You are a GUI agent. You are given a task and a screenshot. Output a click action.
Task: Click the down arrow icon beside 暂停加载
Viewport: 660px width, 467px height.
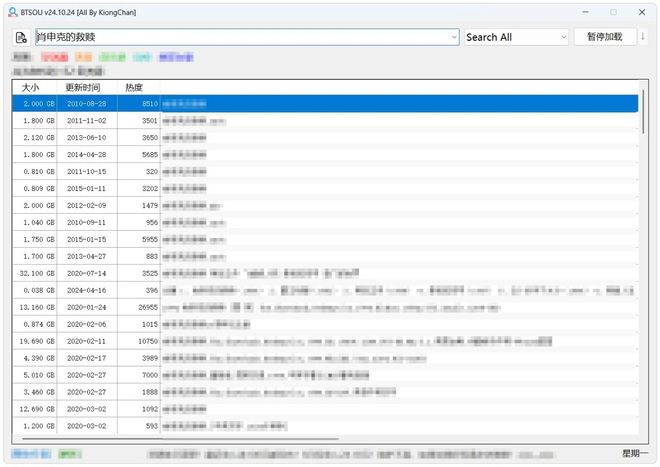[x=643, y=37]
